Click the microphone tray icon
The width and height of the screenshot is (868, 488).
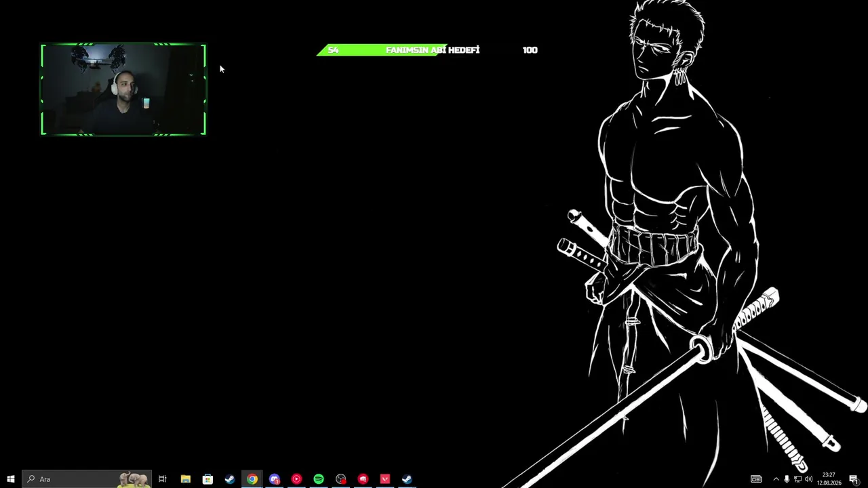click(x=787, y=479)
